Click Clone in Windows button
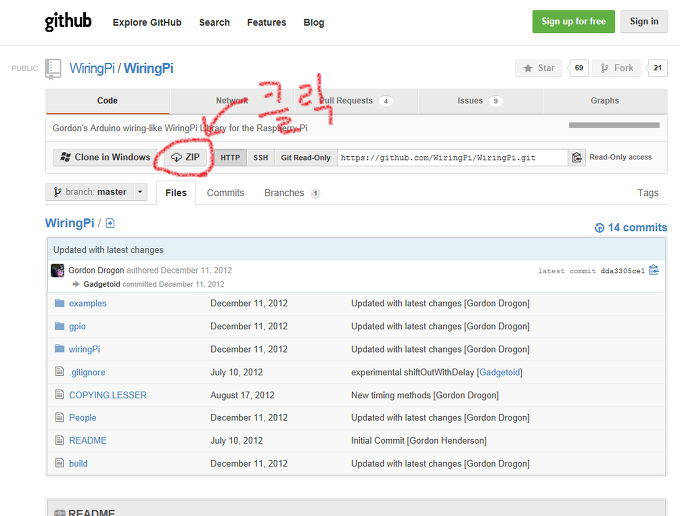The height and width of the screenshot is (516, 680). point(105,157)
